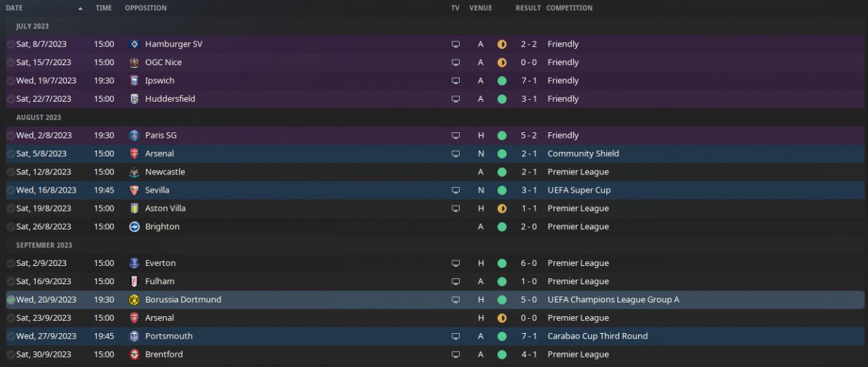Click the Borussia Dortmund club badge
The image size is (868, 367).
[134, 300]
